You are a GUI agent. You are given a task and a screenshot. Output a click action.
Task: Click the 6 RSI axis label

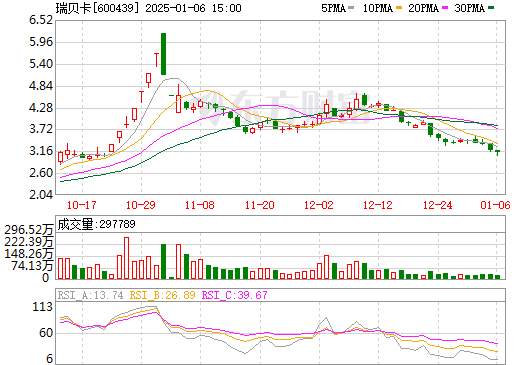coord(50,359)
